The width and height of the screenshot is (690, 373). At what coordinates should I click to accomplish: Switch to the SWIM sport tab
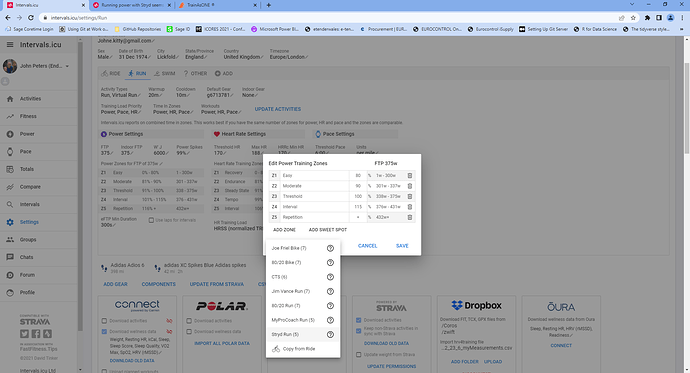coord(165,73)
